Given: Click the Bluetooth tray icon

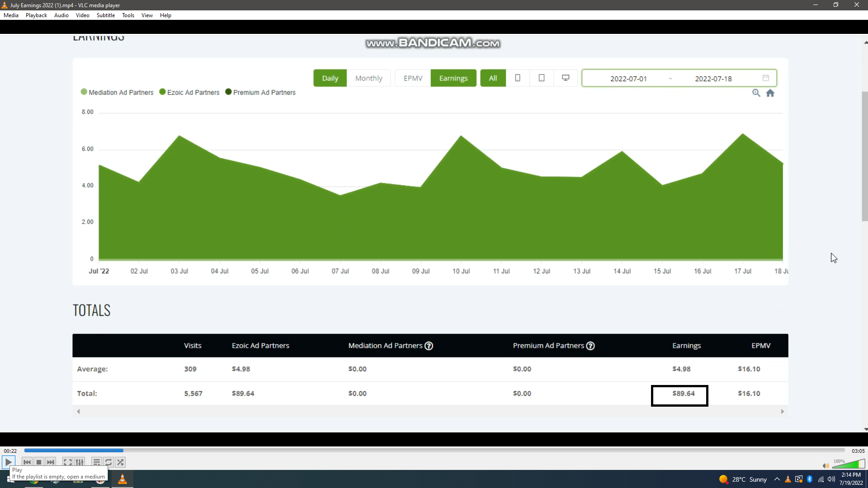Looking at the screenshot, I should click(x=810, y=479).
